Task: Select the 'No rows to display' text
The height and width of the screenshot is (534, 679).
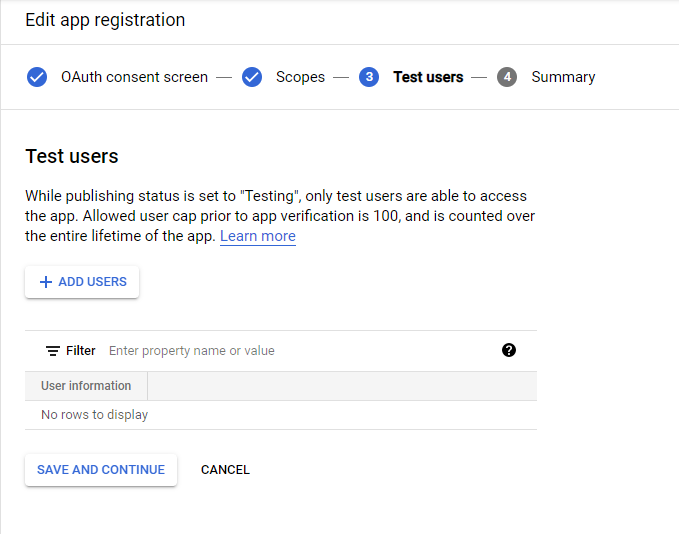Action: [94, 415]
